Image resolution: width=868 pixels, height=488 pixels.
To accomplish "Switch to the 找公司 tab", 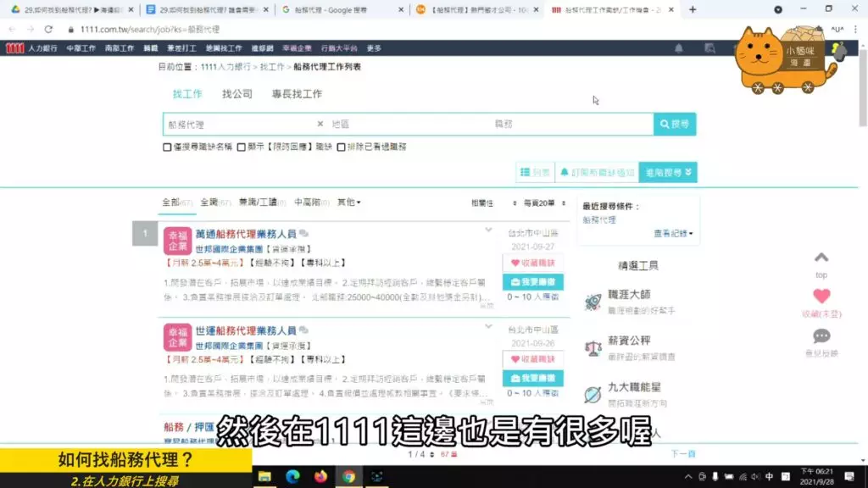I will (x=237, y=94).
